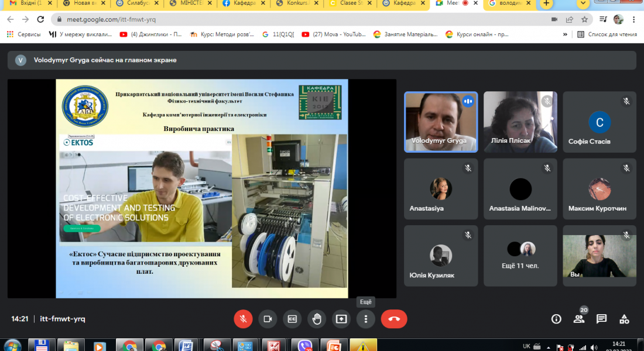Open meeting chat panel
This screenshot has height=351, width=644.
[601, 319]
